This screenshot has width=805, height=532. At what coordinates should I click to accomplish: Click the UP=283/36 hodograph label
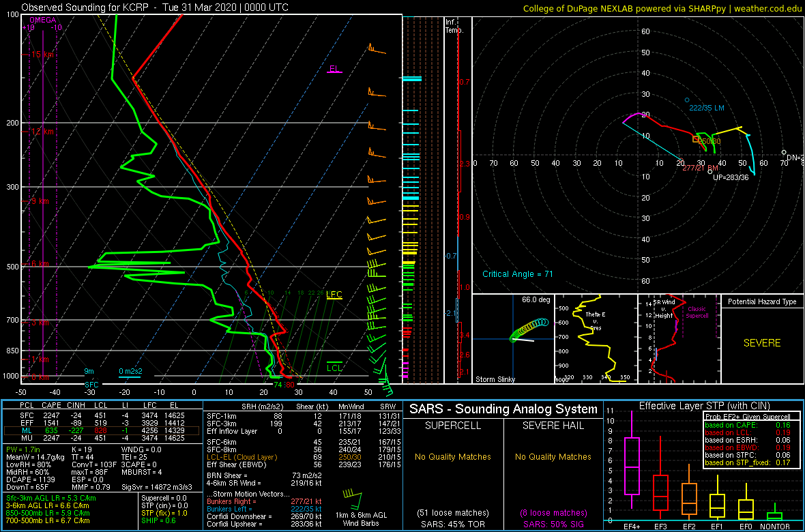[x=731, y=177]
